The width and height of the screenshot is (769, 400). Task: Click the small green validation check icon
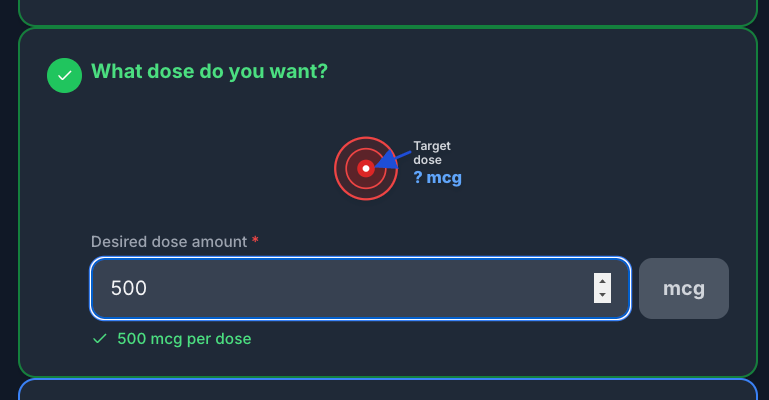coord(100,339)
